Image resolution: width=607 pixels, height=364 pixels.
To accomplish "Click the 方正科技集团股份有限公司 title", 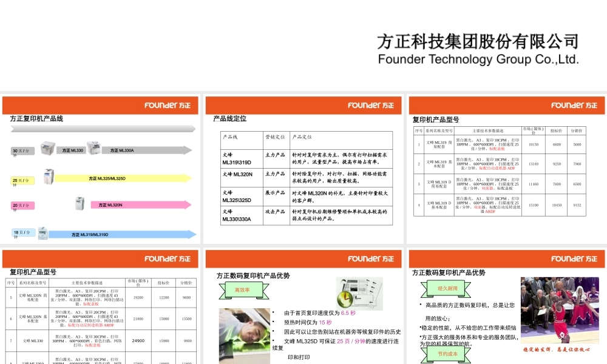I will pyautogui.click(x=478, y=42).
